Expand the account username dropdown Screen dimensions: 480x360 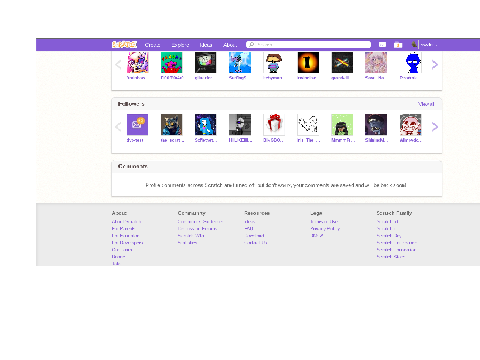[428, 44]
